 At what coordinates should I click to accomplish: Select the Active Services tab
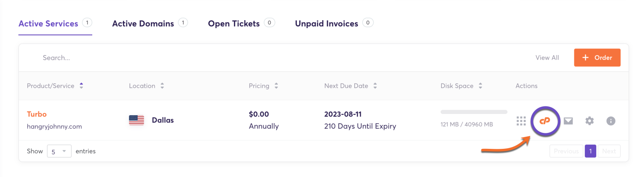pyautogui.click(x=49, y=24)
